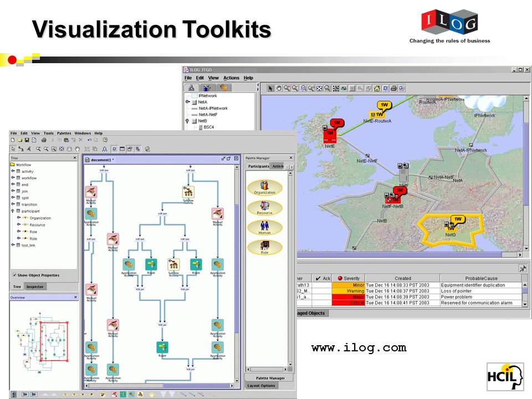Select NetA-IPNetwork in JTGO tree
The image size is (532, 399).
[x=213, y=108]
